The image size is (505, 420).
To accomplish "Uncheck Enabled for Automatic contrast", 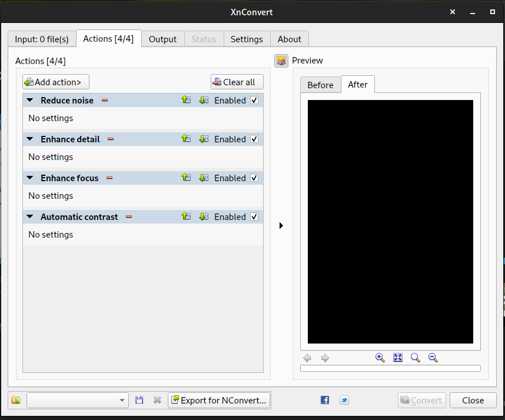I will (254, 216).
